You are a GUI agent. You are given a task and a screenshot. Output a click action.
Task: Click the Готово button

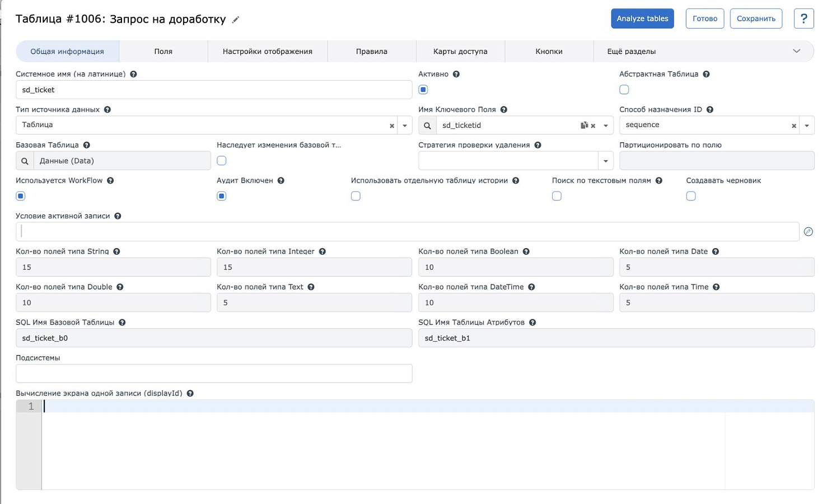705,18
